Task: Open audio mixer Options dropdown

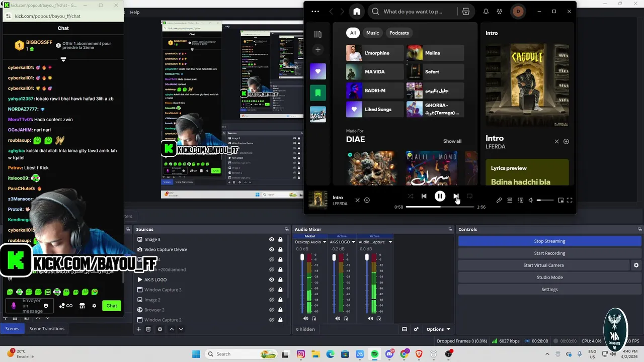Action: pos(438,329)
